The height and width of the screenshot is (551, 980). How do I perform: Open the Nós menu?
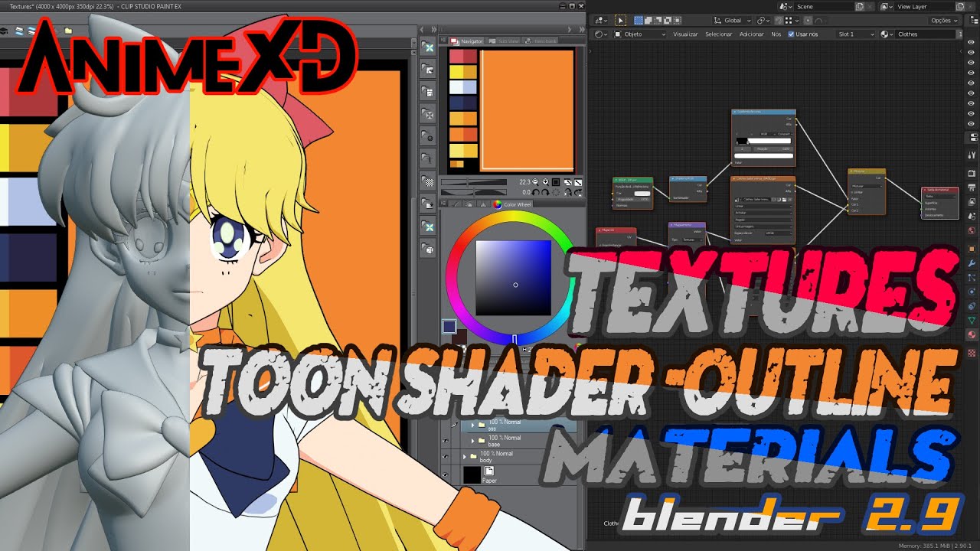776,34
